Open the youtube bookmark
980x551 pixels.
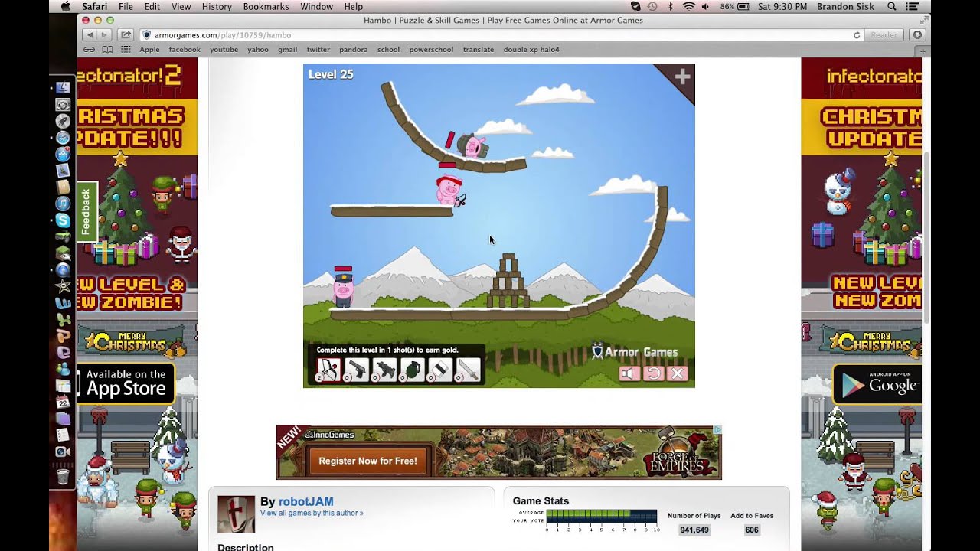224,49
